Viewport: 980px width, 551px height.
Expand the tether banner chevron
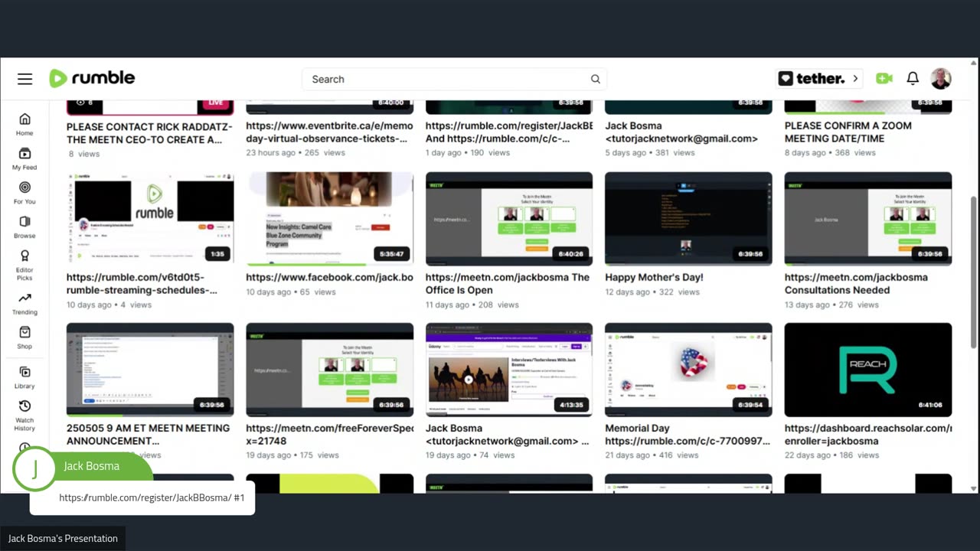(x=856, y=78)
